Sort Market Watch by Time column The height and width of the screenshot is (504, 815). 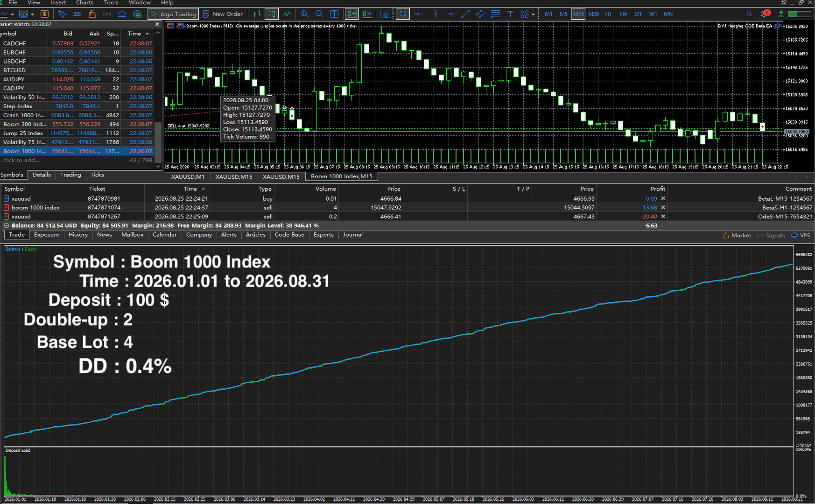click(x=138, y=34)
